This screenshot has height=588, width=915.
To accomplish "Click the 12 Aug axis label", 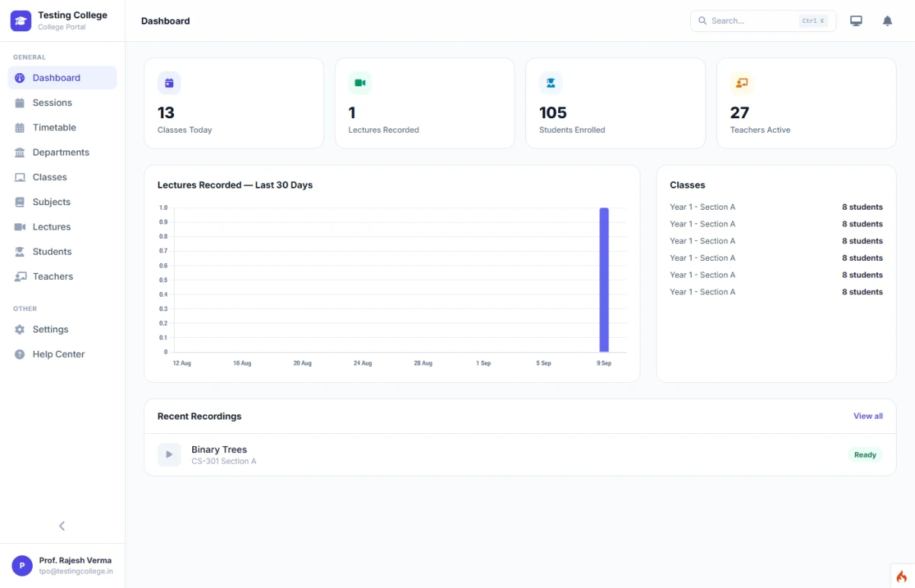I will [x=181, y=364].
